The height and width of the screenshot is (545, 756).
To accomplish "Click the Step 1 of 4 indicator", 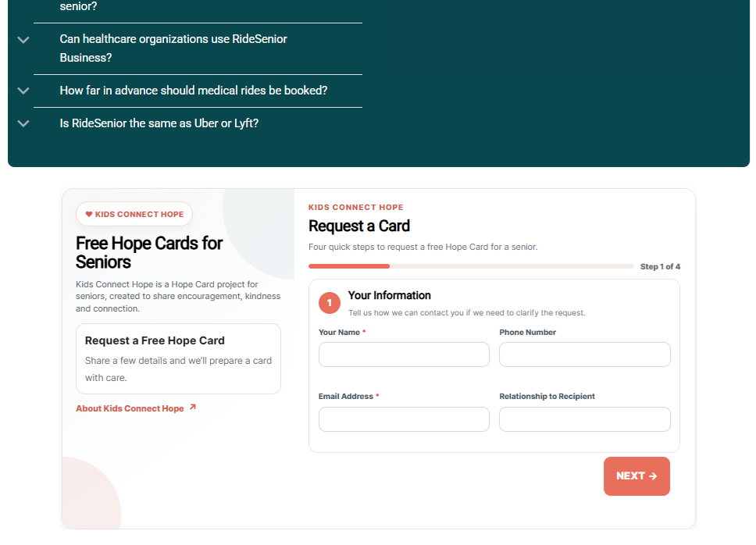I will tap(660, 266).
